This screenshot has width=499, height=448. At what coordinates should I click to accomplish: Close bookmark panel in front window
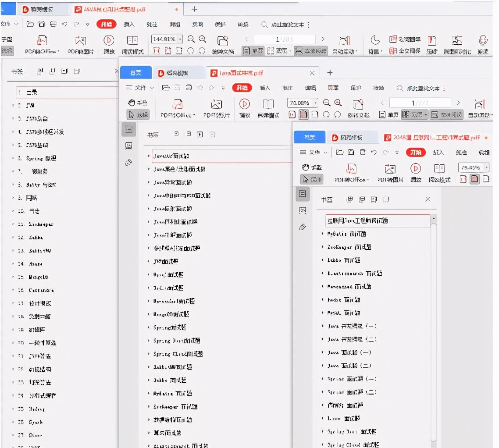[x=428, y=199]
